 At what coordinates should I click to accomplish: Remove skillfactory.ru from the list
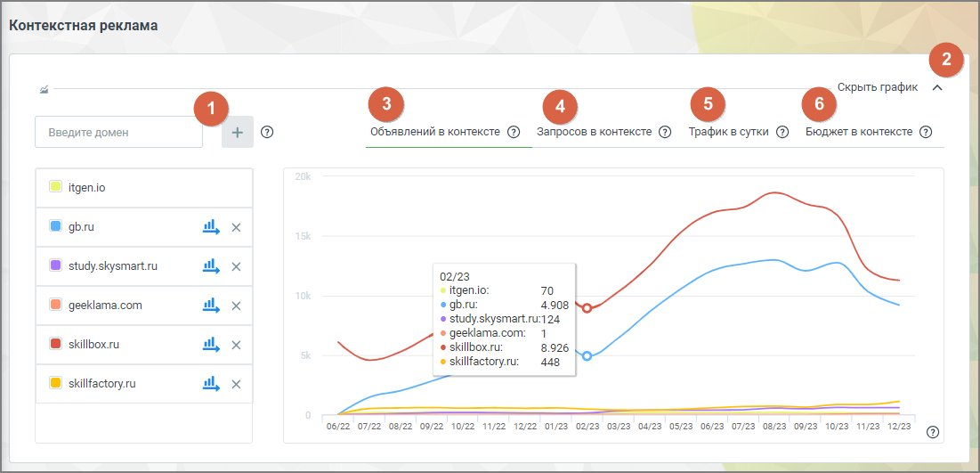(x=236, y=384)
